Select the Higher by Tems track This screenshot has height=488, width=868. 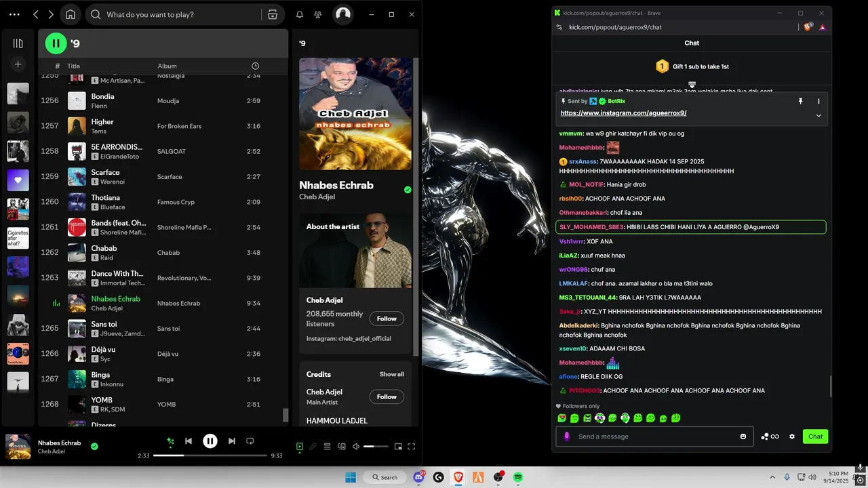(163, 126)
